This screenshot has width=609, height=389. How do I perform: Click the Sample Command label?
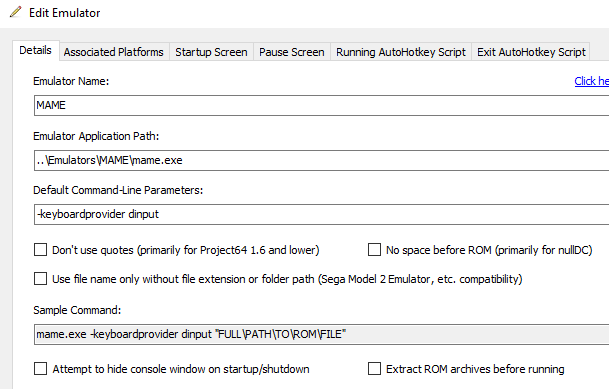pyautogui.click(x=77, y=310)
